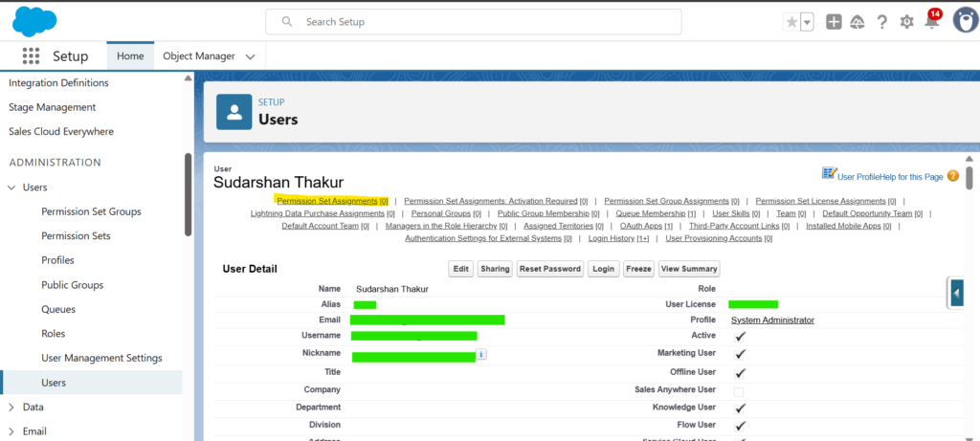Screen dimensions: 980x441
Task: Open the System Administrator profile link
Action: click(772, 320)
